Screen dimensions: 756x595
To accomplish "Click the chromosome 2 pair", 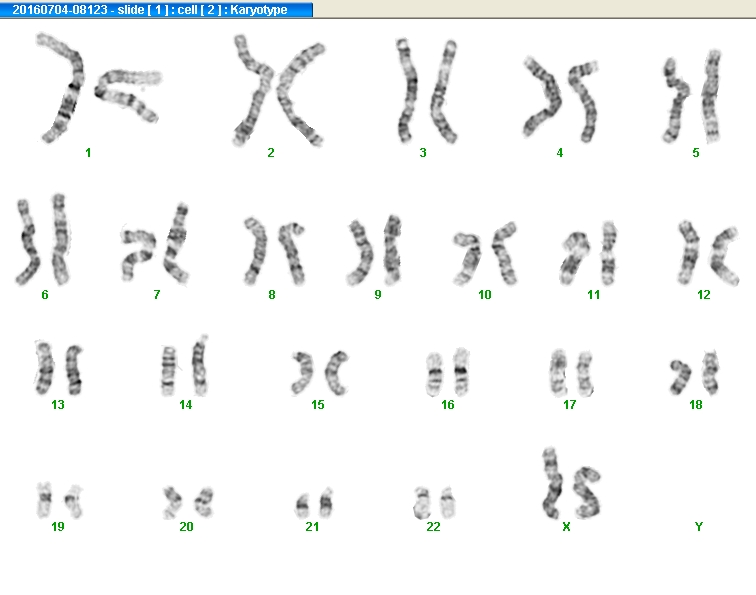I will click(x=279, y=90).
